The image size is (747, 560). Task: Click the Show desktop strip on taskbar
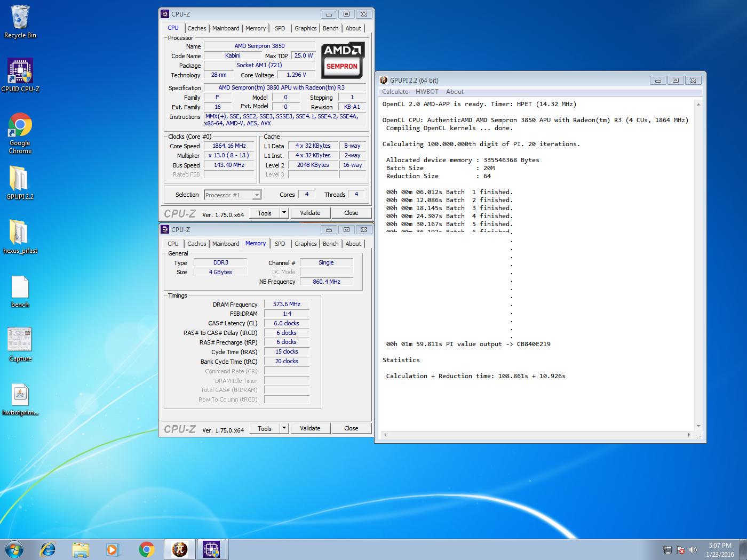click(x=743, y=549)
